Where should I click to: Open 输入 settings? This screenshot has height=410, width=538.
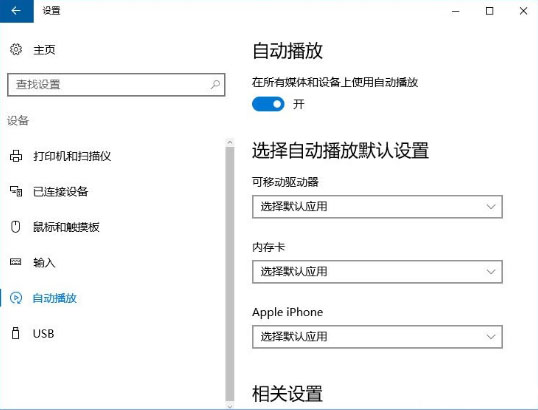click(44, 263)
